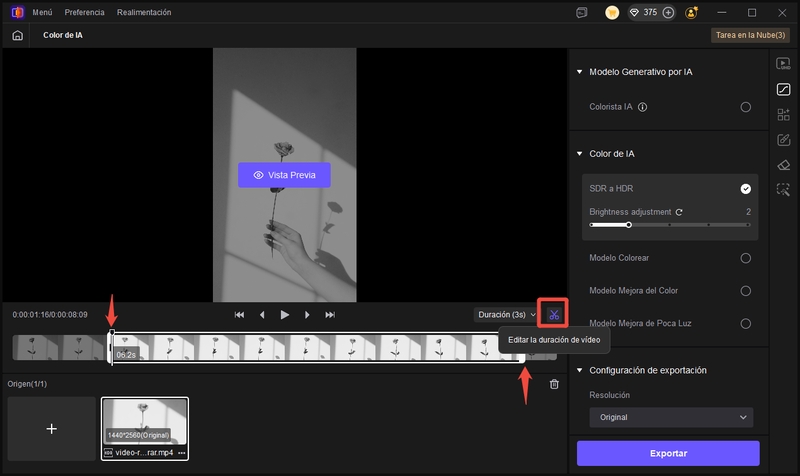Collapse the Color de IA section

pos(580,154)
